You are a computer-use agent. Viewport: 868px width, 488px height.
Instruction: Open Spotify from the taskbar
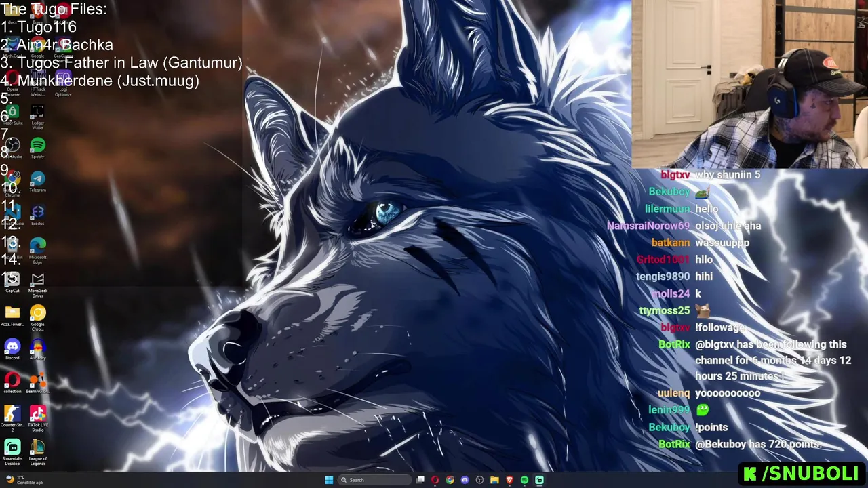[x=524, y=480]
